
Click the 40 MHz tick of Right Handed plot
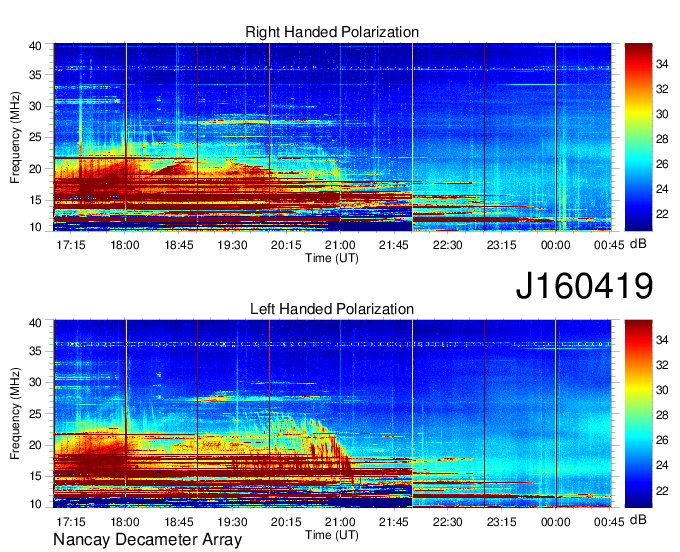tap(35, 46)
